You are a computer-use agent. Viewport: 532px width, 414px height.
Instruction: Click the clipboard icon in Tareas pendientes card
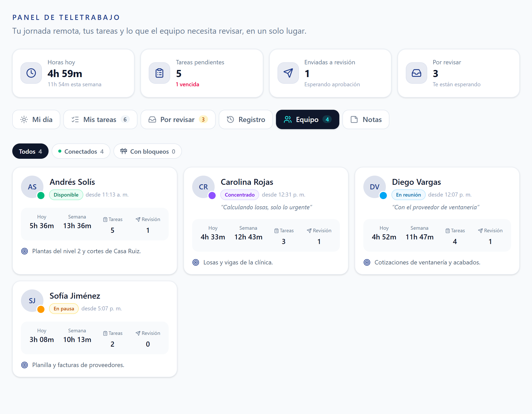coord(159,73)
